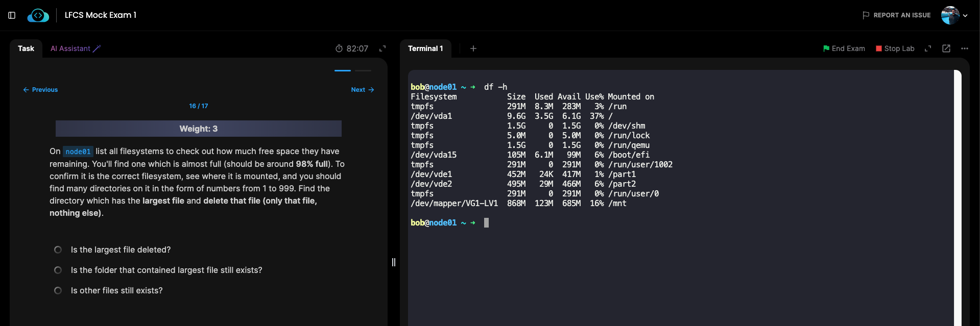Open terminal in a new window
Viewport: 980px width, 326px height.
[x=946, y=48]
